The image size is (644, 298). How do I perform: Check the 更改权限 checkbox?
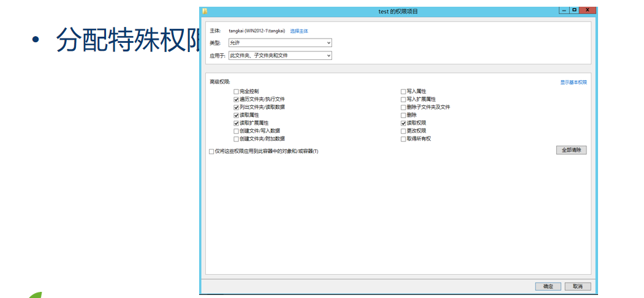[x=403, y=131]
